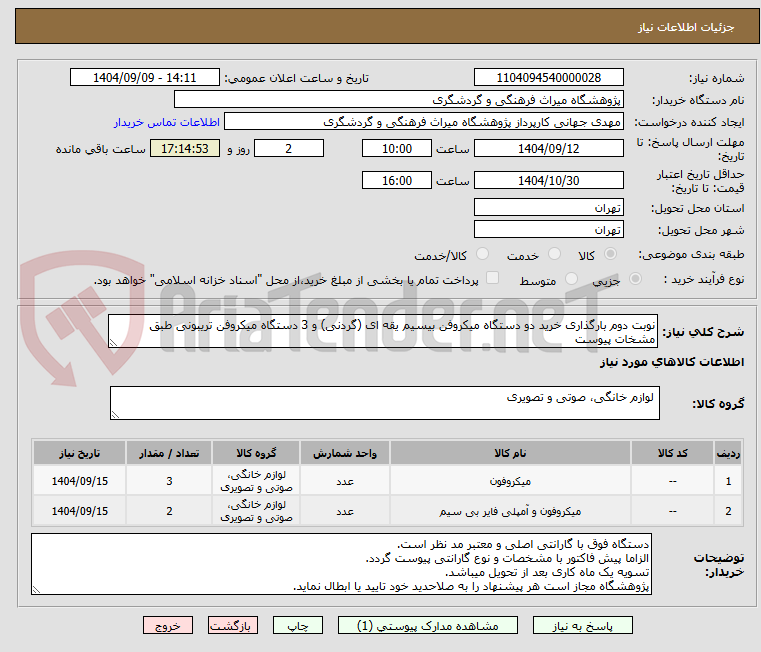Select the 'کالا' radio button
Screen dimensions: 761x652
pos(611,254)
